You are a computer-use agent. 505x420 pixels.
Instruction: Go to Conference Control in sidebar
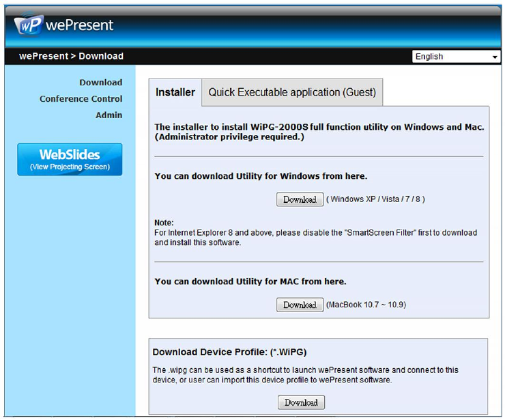click(81, 99)
